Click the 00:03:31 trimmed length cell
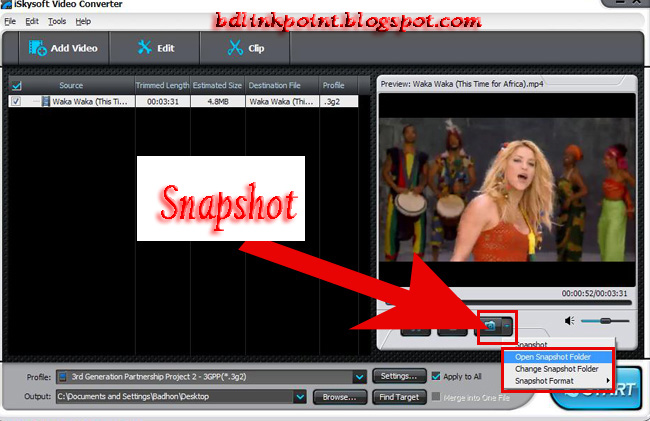650x421 pixels. coord(162,102)
